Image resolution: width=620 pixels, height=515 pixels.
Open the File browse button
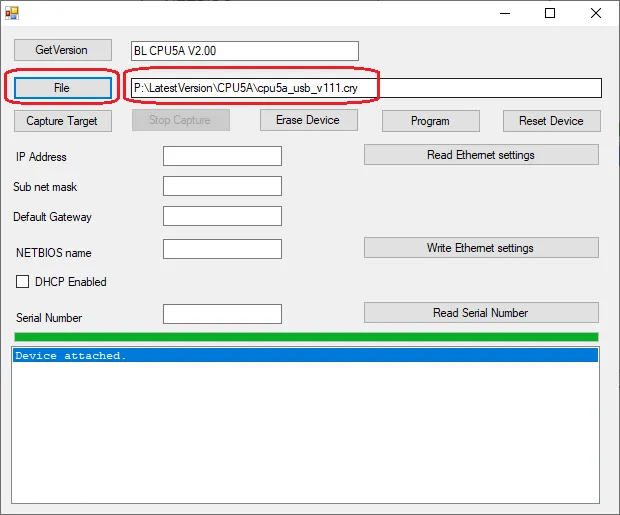pyautogui.click(x=63, y=87)
